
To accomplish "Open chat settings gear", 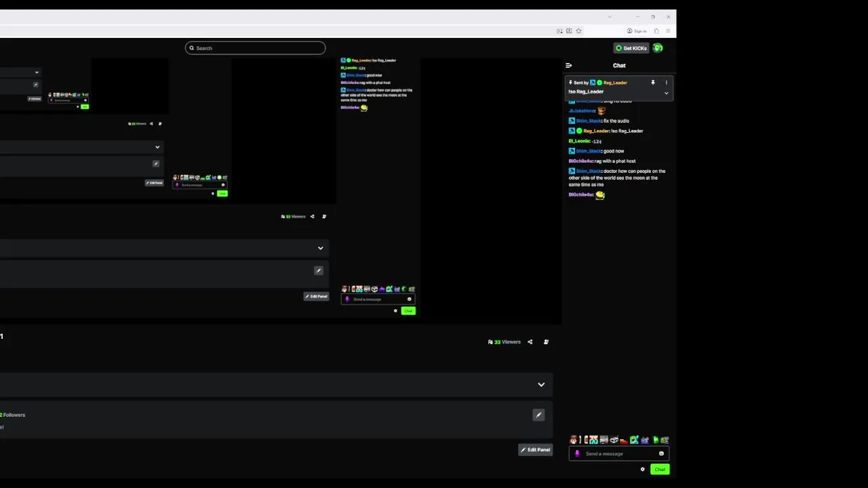I will [x=643, y=469].
